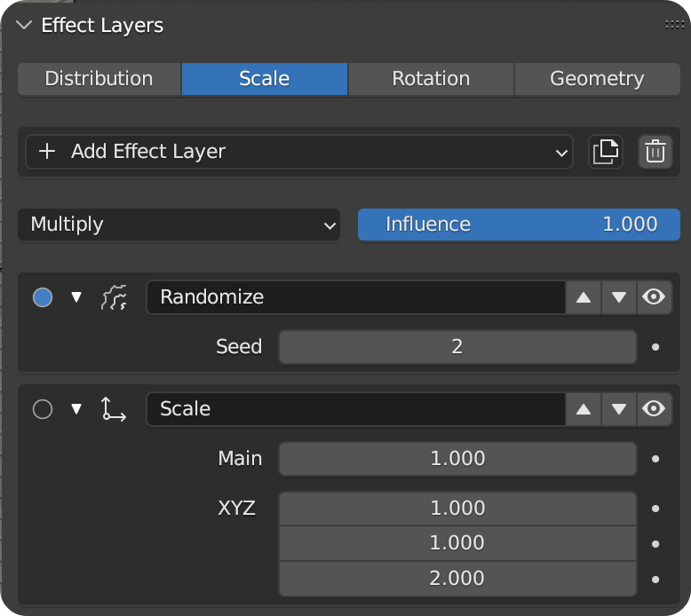
Task: Click the Main scale value field
Action: click(457, 459)
